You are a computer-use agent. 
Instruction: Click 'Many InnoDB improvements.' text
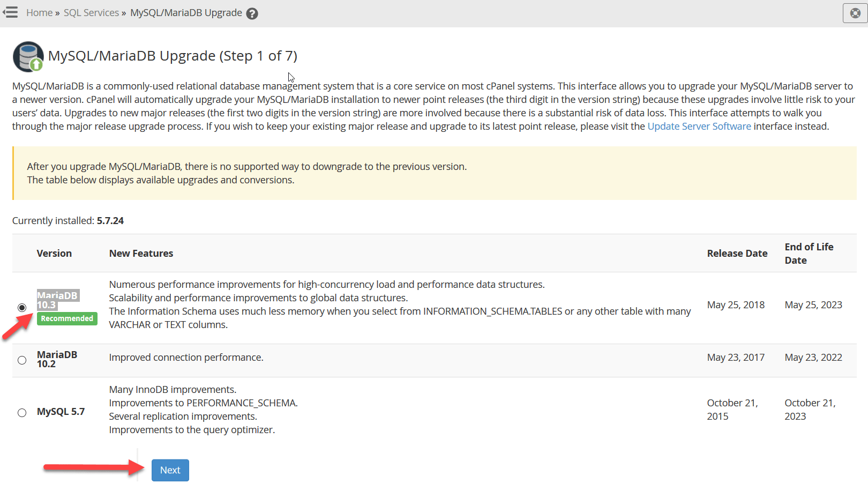point(173,390)
